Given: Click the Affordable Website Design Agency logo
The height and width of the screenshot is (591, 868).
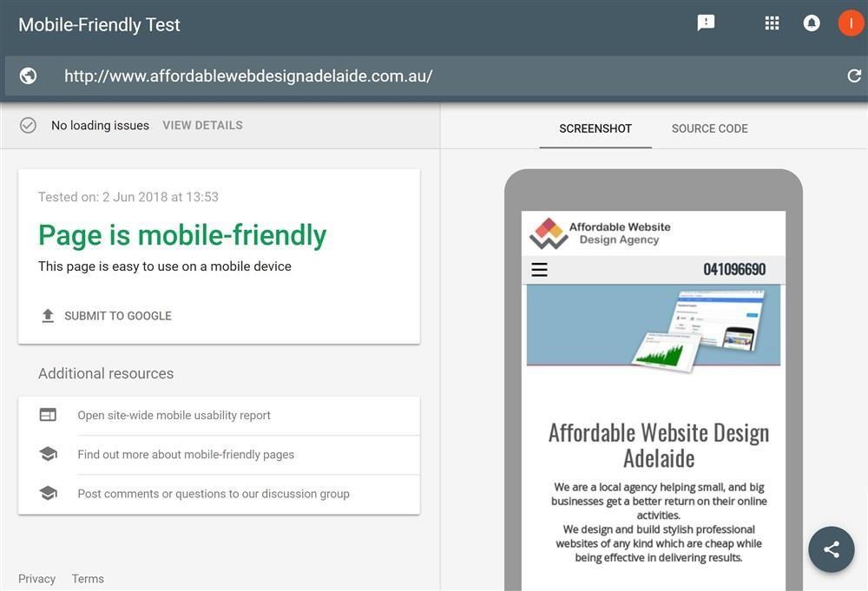Looking at the screenshot, I should 601,233.
